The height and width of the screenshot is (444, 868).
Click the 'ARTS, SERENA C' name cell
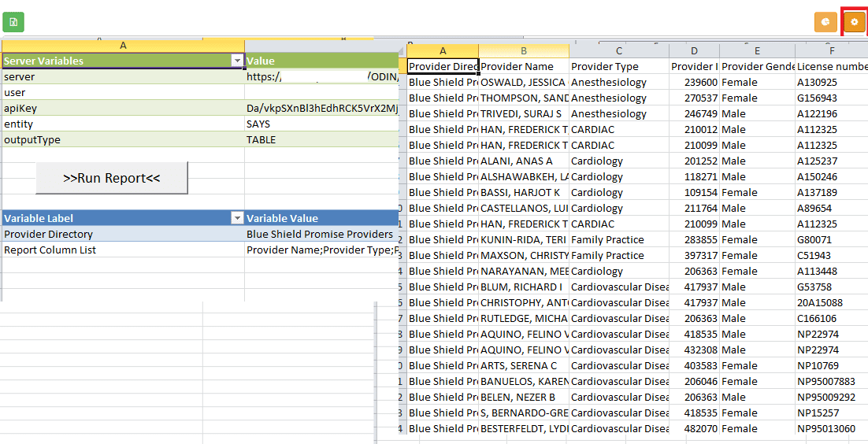point(524,366)
